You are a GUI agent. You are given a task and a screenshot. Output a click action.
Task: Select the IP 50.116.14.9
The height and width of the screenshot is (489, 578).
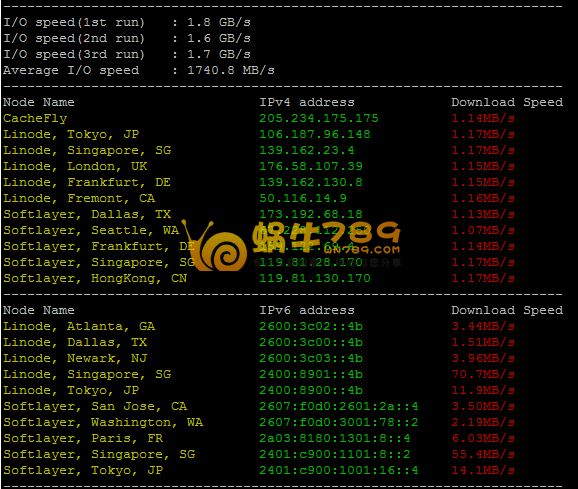(x=303, y=198)
